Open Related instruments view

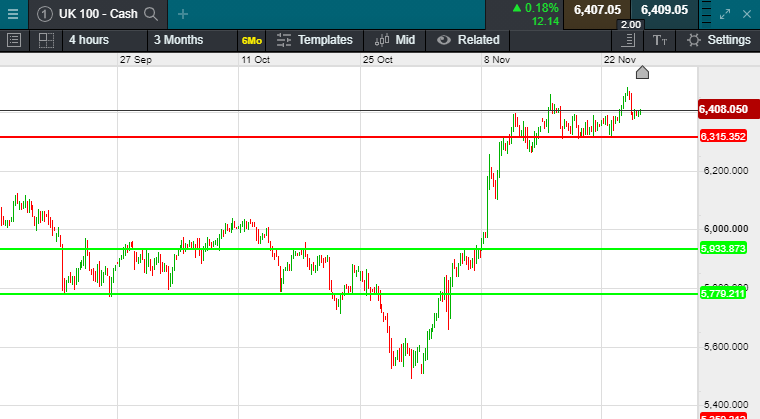(468, 40)
